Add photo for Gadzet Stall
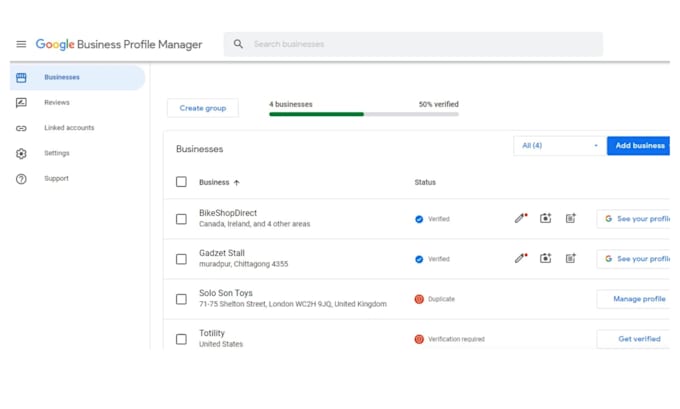 click(x=546, y=258)
